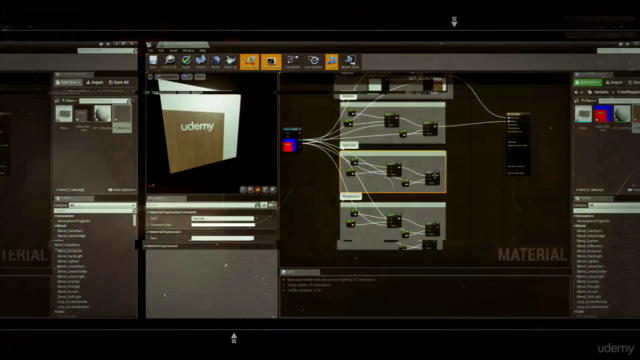Click the Desc input field in Details
Screen dimensions: 640x360
coord(222,238)
